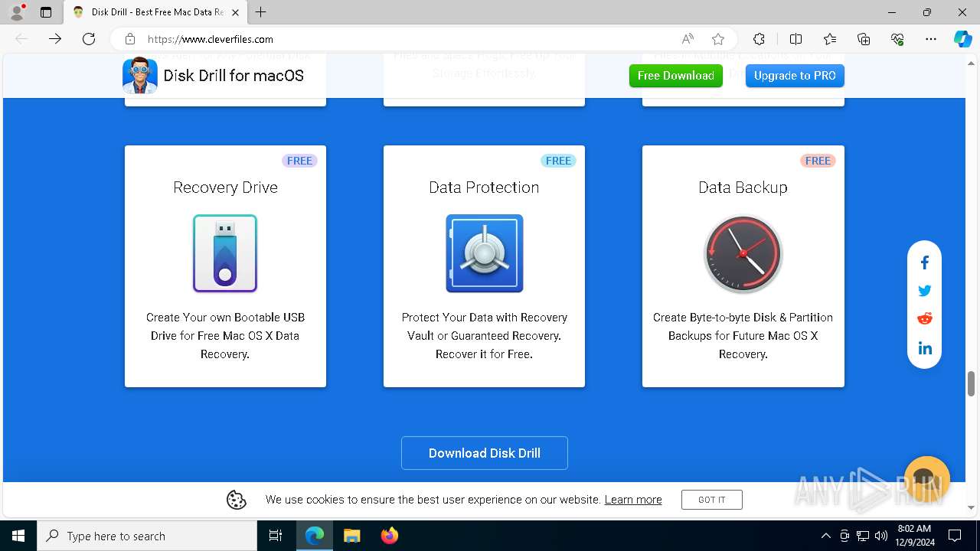The image size is (980, 551).
Task: Open Microsoft Edge from taskbar
Action: [x=315, y=536]
